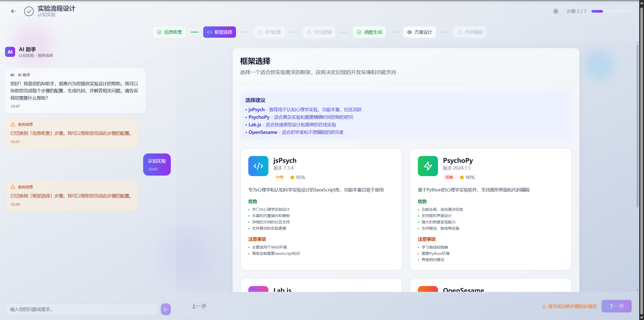This screenshot has height=320, width=644.
Task: Click warning triangle in 框架选择 system message
Action: 13,187
